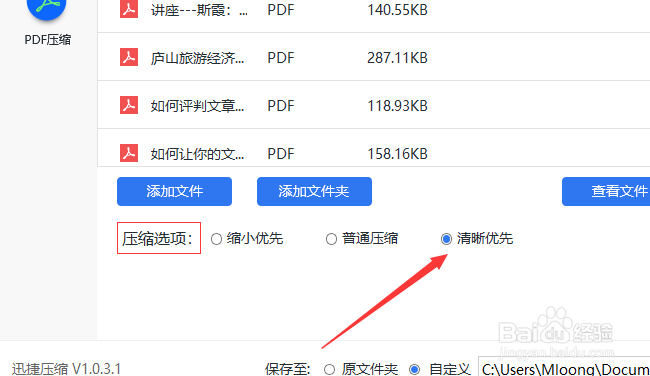Select the file name 讲座---斯霞
Image resolution: width=650 pixels, height=376 pixels.
(x=199, y=10)
